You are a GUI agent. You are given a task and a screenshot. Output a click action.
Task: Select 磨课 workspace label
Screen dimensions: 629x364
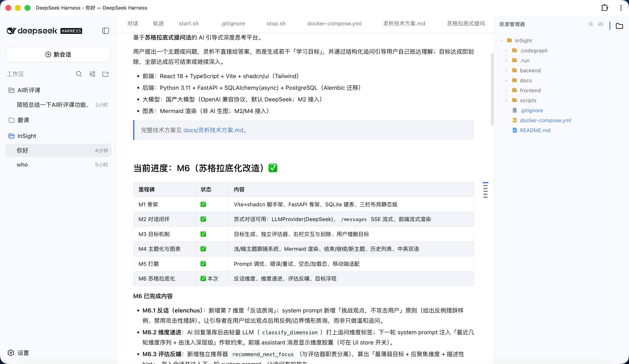tap(23, 120)
